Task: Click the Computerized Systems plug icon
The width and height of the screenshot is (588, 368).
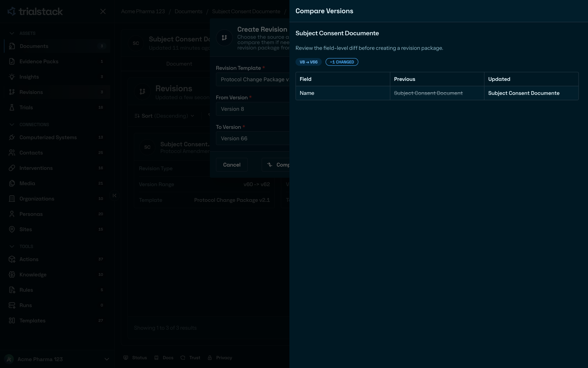Action: [x=12, y=137]
